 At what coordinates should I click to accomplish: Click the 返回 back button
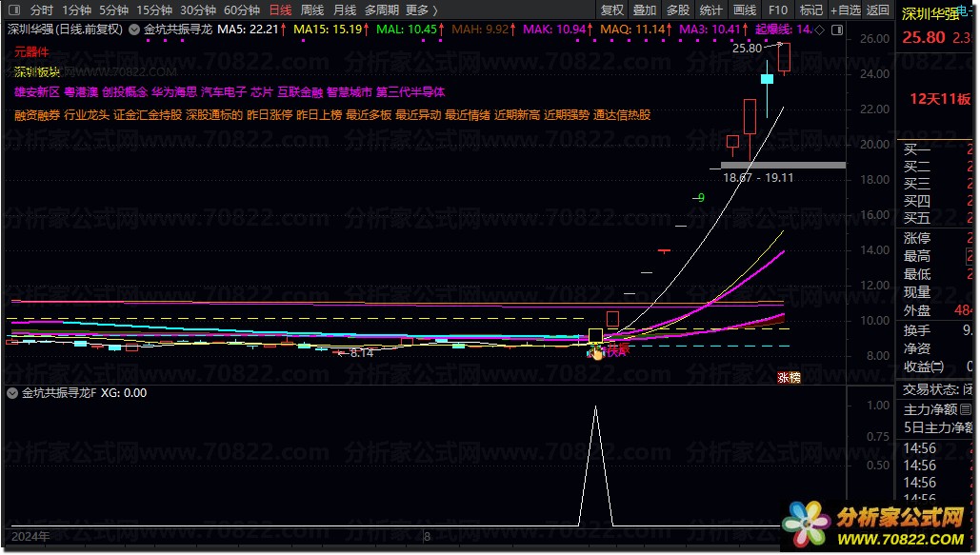click(x=878, y=10)
